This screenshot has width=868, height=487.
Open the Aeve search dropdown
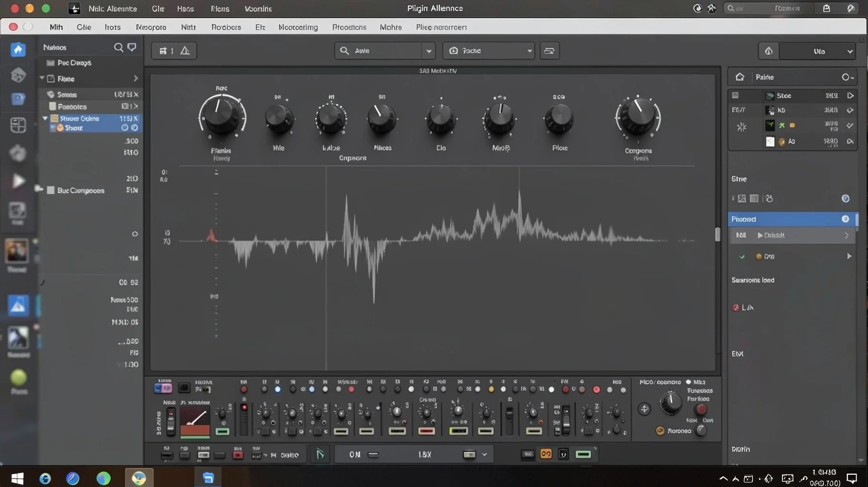[x=429, y=51]
